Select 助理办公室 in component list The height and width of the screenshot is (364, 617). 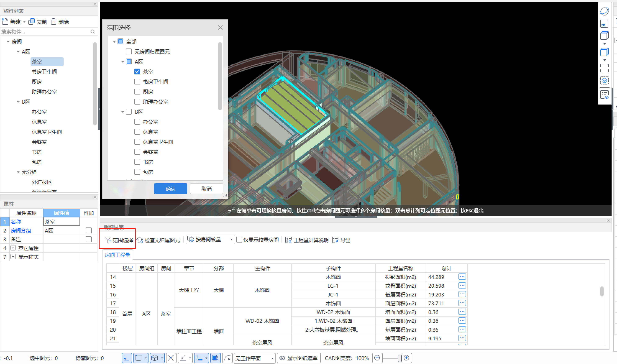pyautogui.click(x=44, y=92)
